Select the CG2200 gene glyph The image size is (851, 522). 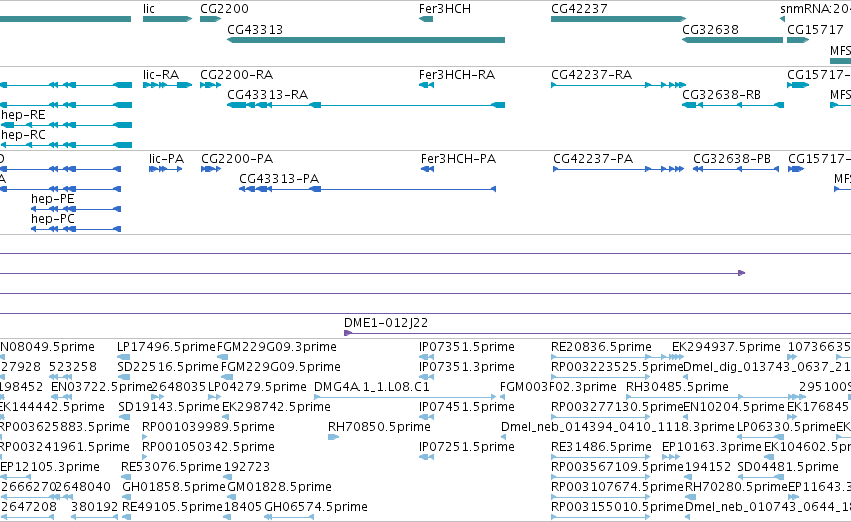pos(210,19)
